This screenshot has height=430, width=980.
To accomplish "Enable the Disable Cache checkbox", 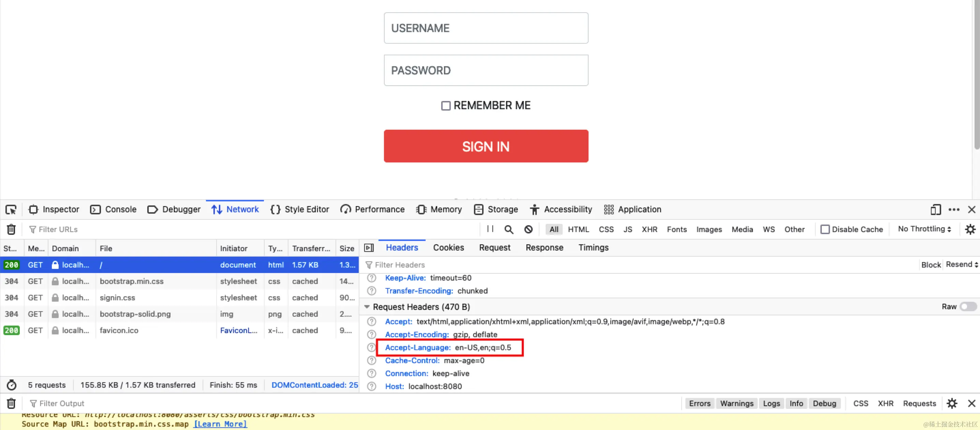I will click(x=825, y=229).
